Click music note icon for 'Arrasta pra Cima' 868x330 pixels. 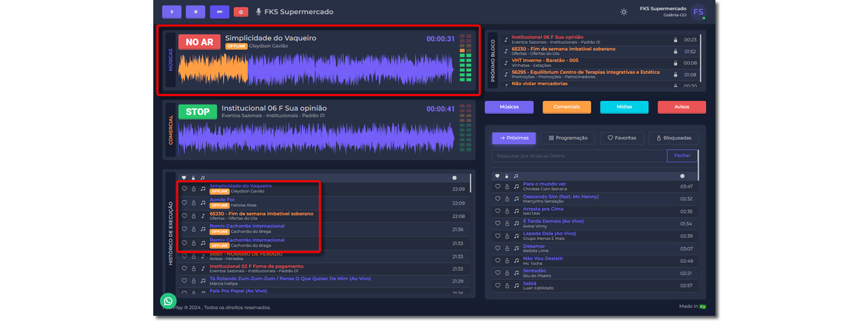516,211
